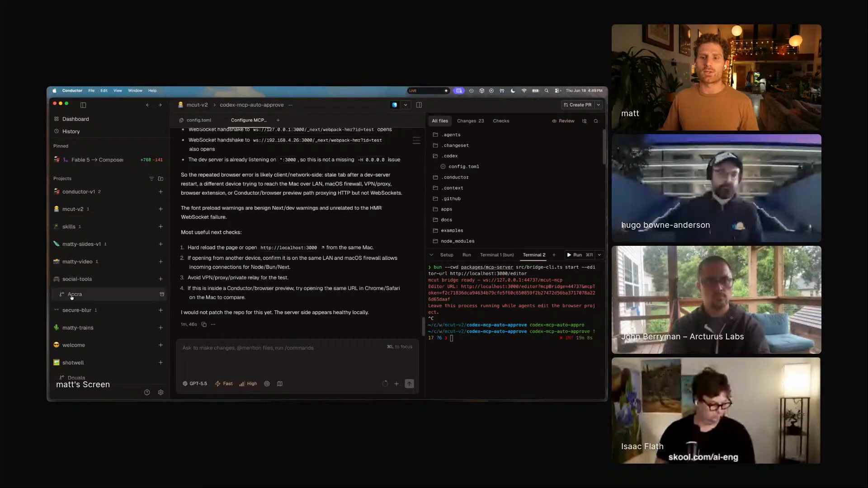Open the Projects filter icon
The image size is (868, 488).
coord(151,179)
